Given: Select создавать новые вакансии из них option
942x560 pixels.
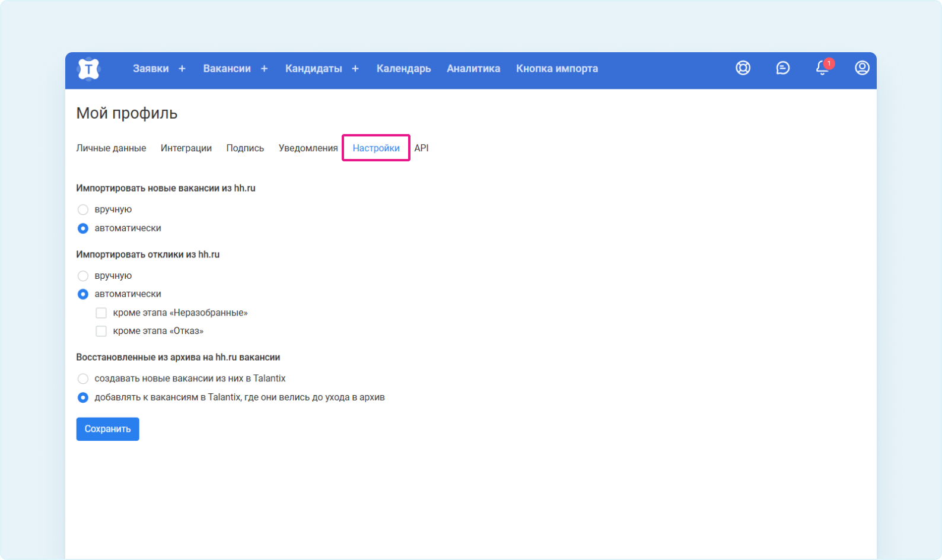Looking at the screenshot, I should tap(83, 378).
